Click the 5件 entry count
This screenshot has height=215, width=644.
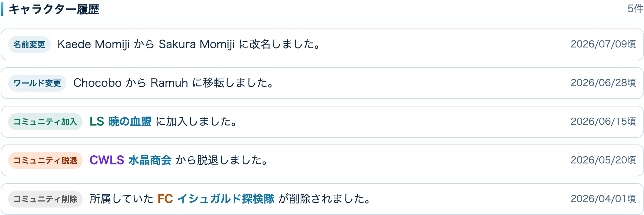tap(635, 9)
